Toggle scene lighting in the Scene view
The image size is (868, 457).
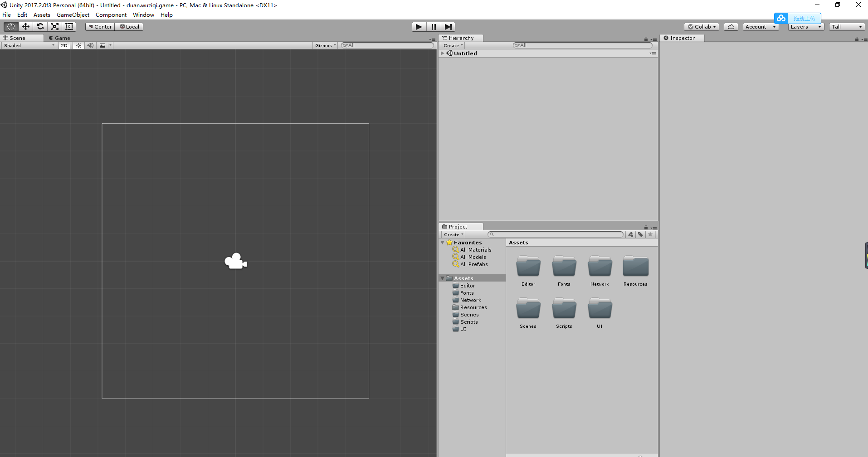[78, 45]
